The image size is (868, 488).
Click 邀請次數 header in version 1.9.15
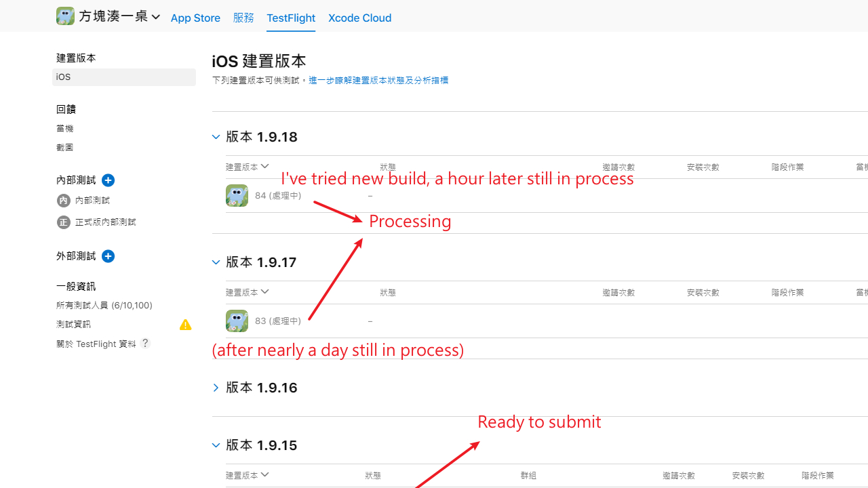pyautogui.click(x=679, y=476)
